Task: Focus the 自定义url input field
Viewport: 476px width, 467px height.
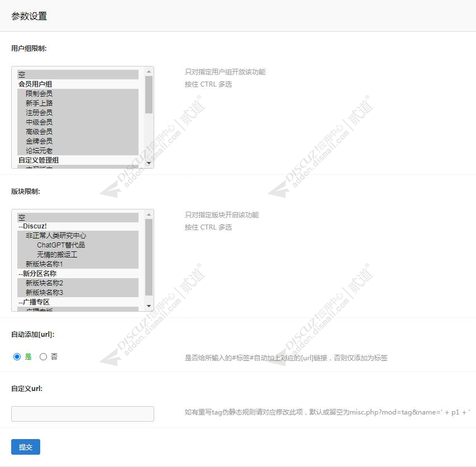Action: coord(83,413)
